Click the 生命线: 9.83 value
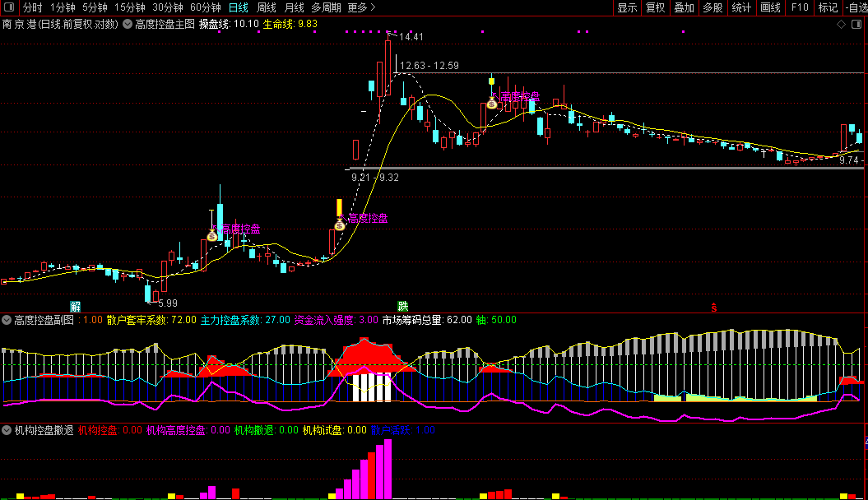868x500 pixels. click(x=290, y=25)
